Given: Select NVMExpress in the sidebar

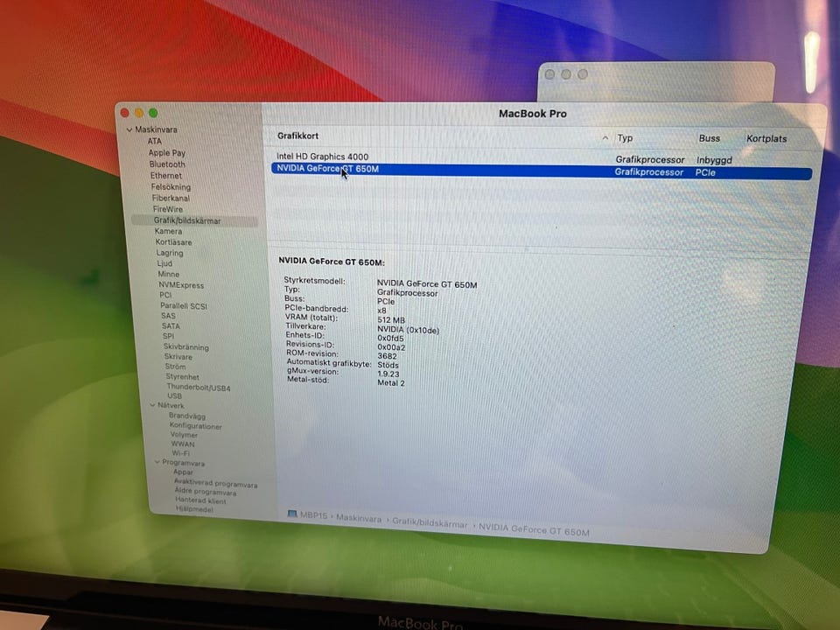Looking at the screenshot, I should tap(181, 285).
